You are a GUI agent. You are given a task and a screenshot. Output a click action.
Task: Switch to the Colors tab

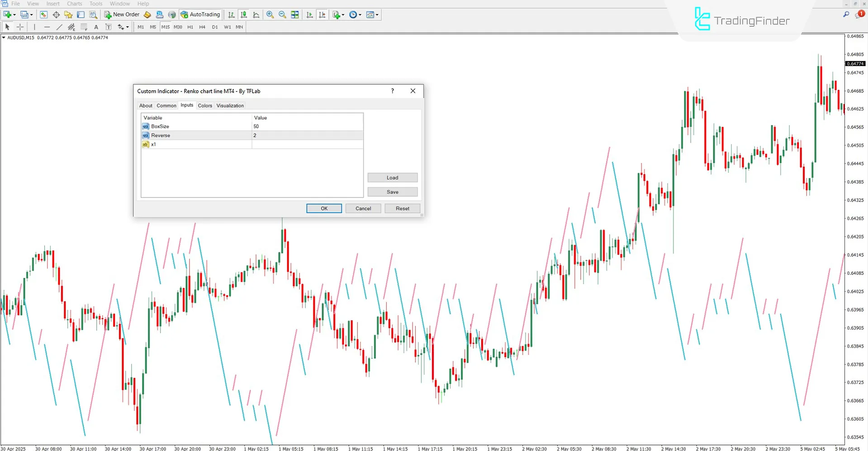[x=205, y=106]
